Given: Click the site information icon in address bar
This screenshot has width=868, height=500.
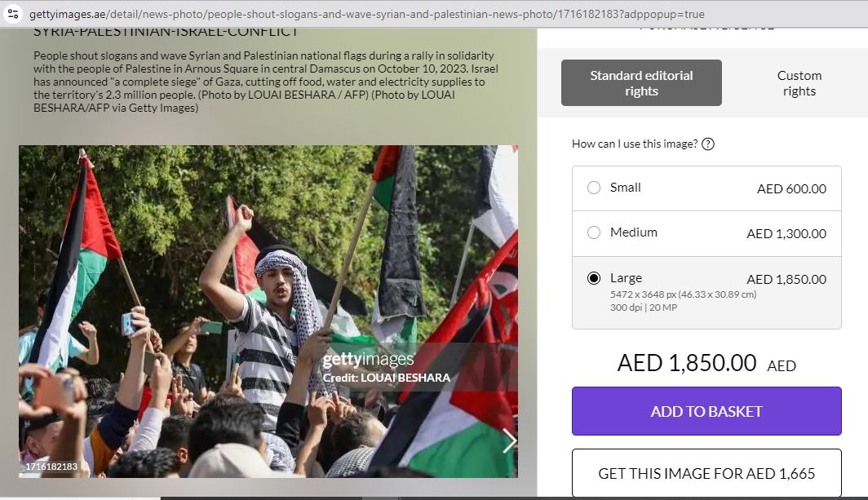Looking at the screenshot, I should 13,14.
